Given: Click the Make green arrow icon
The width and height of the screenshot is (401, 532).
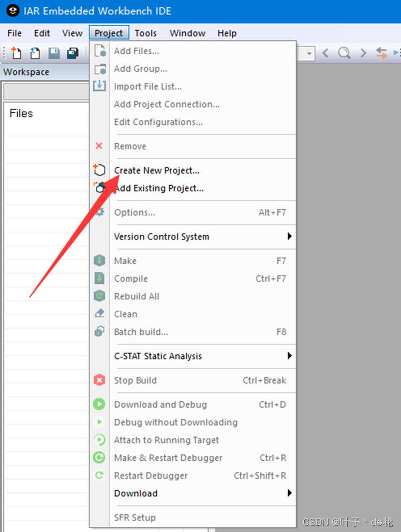Looking at the screenshot, I should 99,261.
